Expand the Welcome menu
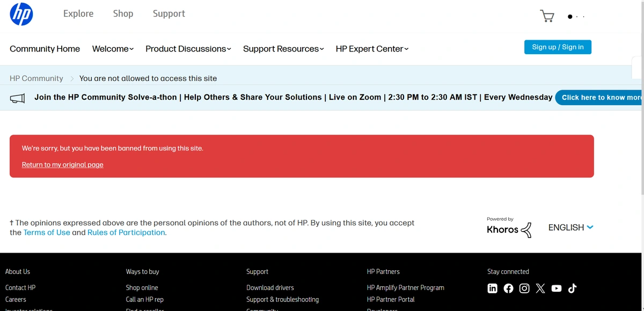 pyautogui.click(x=113, y=49)
